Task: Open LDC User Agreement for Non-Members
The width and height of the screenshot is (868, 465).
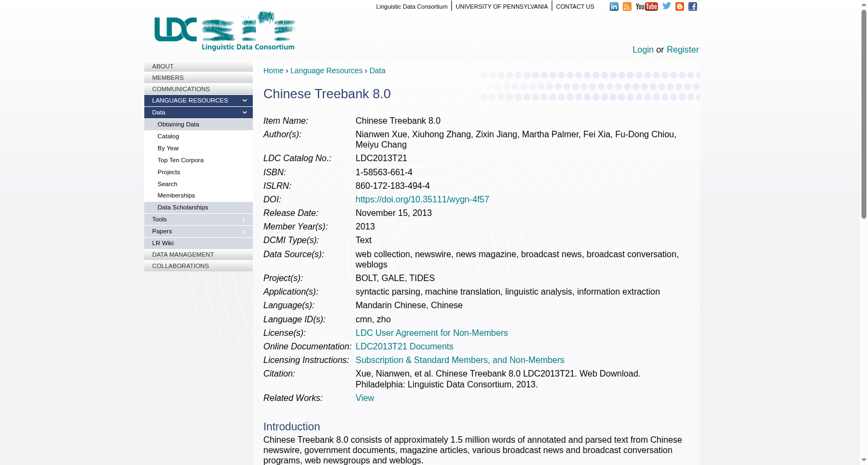Action: click(431, 333)
